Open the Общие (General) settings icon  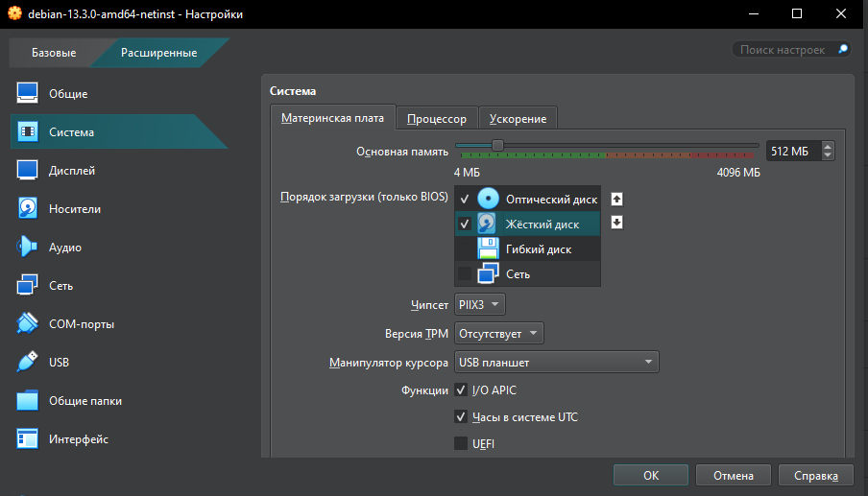click(x=27, y=94)
